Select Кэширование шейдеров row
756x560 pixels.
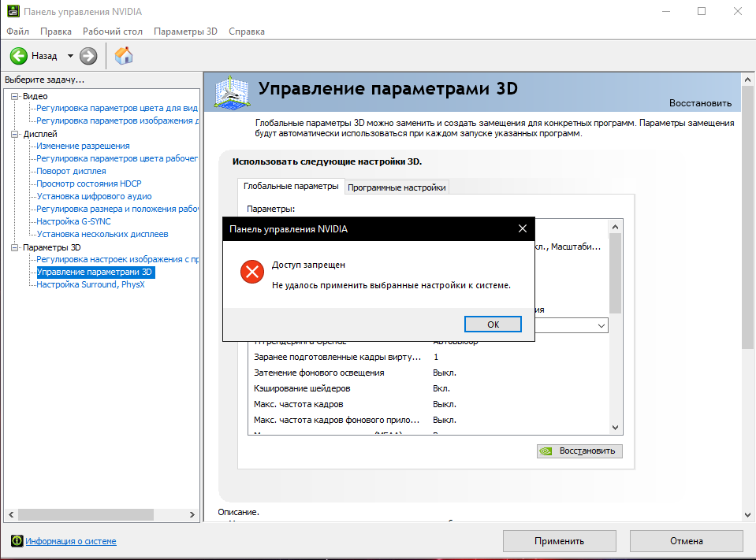tap(428, 388)
